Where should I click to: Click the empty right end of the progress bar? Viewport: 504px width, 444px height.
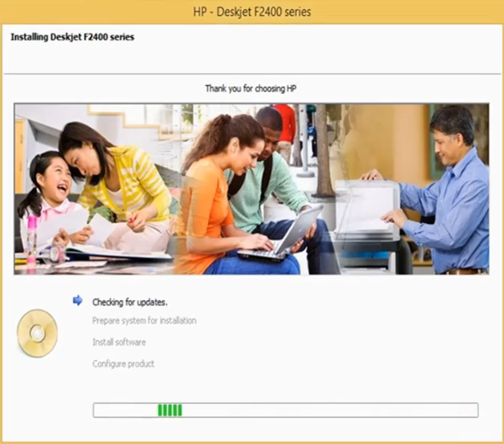419,410
